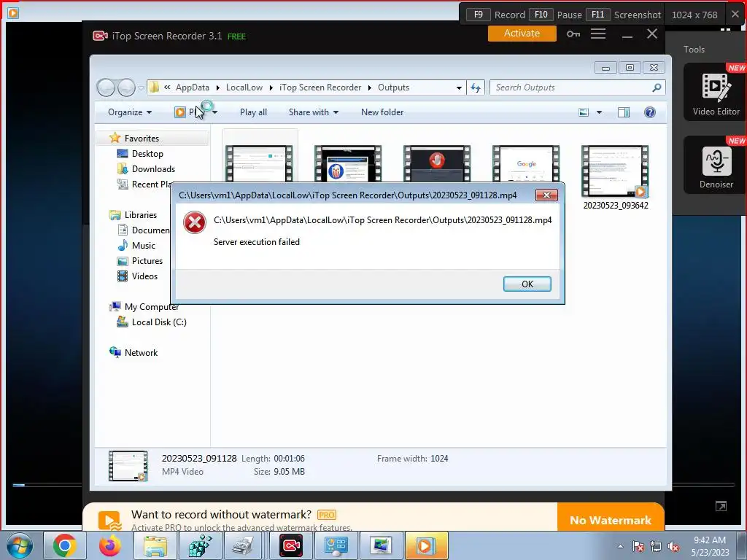Click the Activate button in iTop
The width and height of the screenshot is (747, 560).
point(522,34)
